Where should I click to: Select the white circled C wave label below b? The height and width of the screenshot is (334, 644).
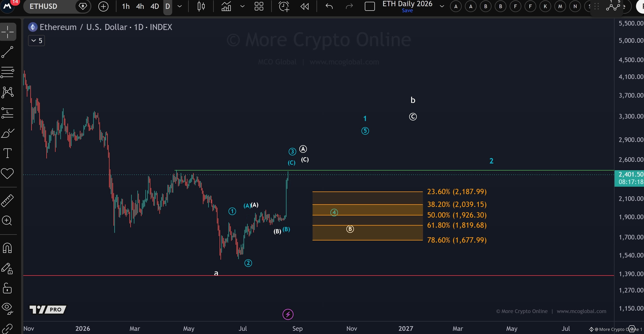click(413, 117)
